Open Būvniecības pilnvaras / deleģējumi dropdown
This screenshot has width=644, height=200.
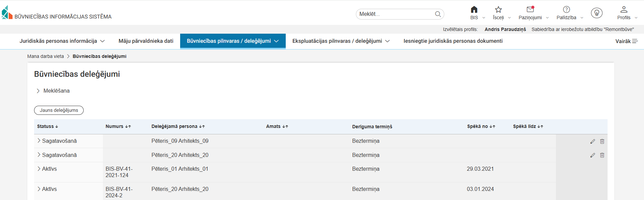[233, 41]
